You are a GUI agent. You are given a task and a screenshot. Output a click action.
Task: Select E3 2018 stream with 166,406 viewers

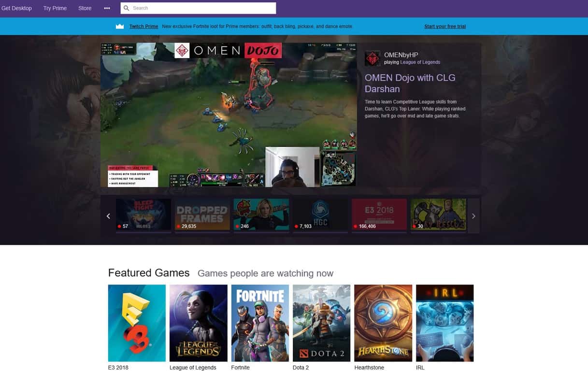379,215
